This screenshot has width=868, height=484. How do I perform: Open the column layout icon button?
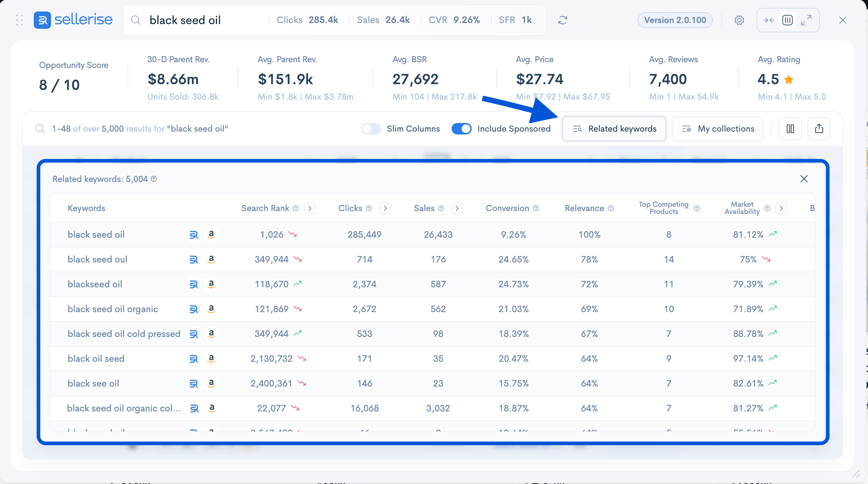click(790, 129)
